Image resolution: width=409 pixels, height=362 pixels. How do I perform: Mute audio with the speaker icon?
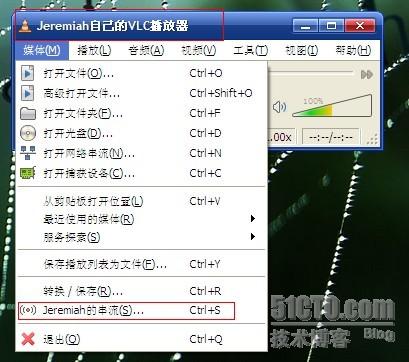pos(279,107)
